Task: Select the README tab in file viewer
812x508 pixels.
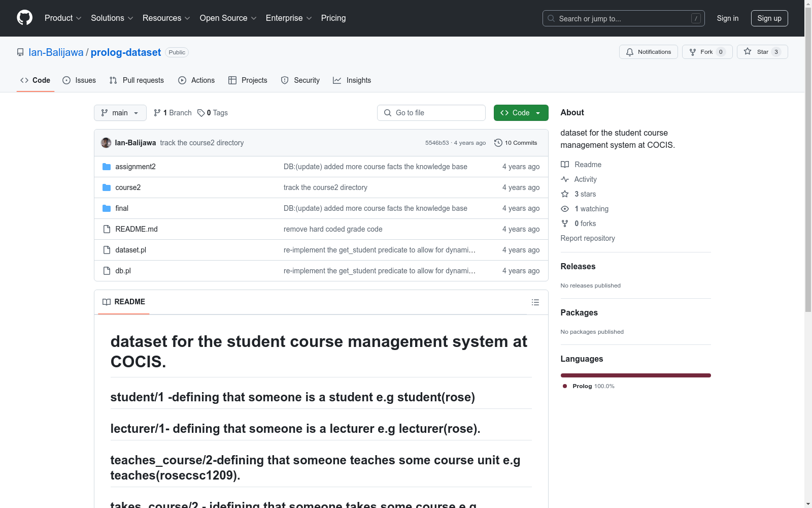Action: click(124, 302)
